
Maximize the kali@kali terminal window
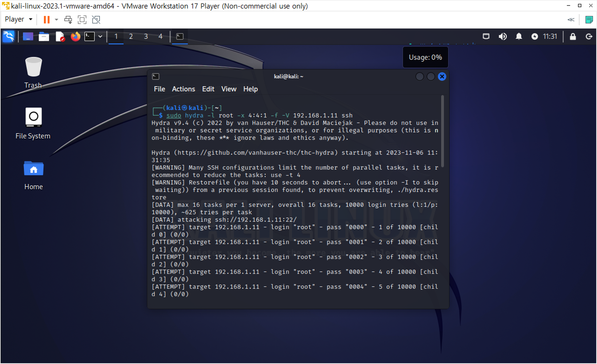point(431,77)
